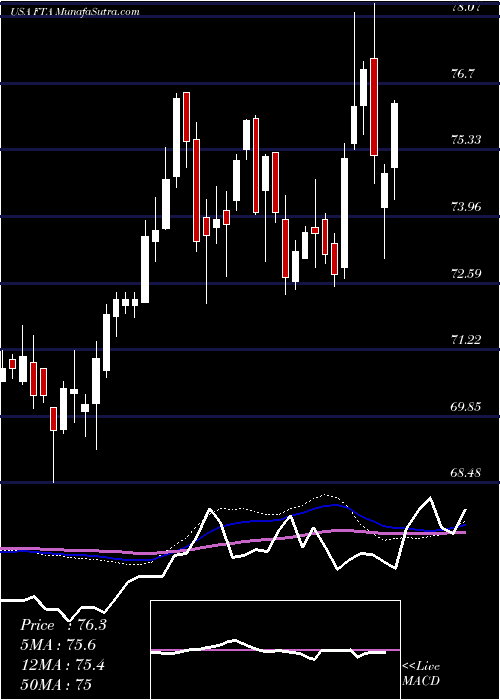Click the '50MA : 75' value
This screenshot has height=700, width=500.
coord(56,684)
